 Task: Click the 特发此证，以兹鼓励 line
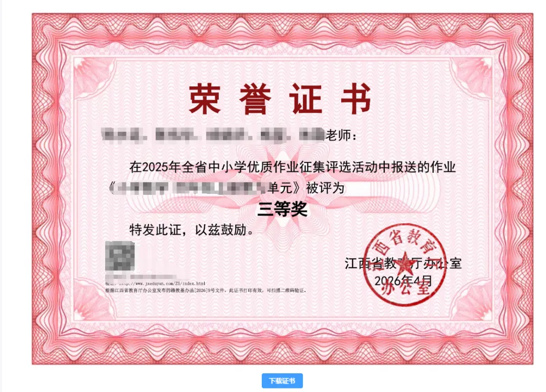(x=192, y=230)
